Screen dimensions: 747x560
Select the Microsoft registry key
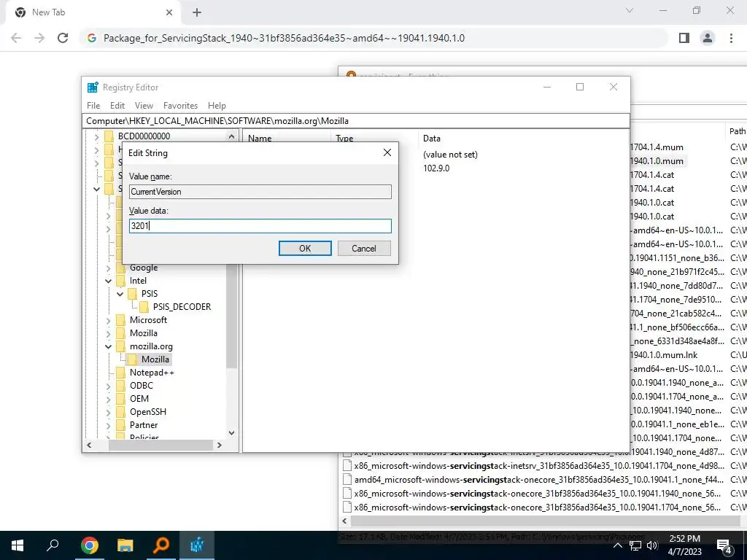148,319
